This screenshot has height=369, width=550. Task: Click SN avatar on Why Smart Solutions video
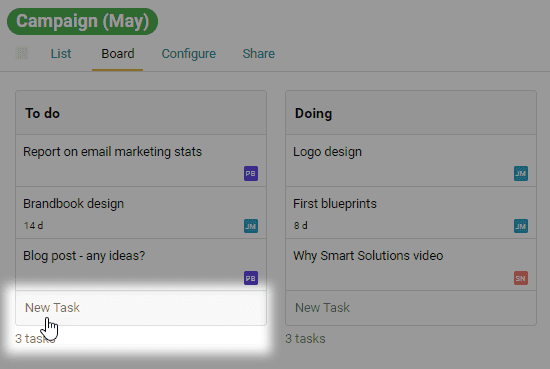tap(521, 278)
